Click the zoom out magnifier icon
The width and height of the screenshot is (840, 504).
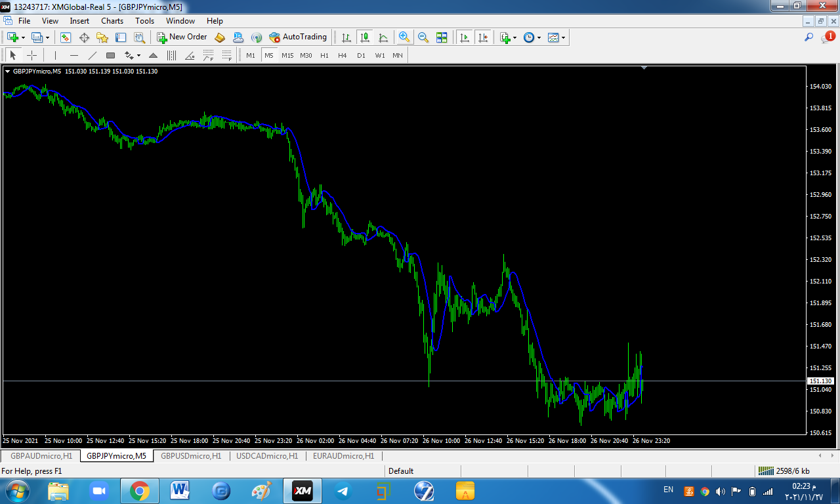[x=423, y=37]
